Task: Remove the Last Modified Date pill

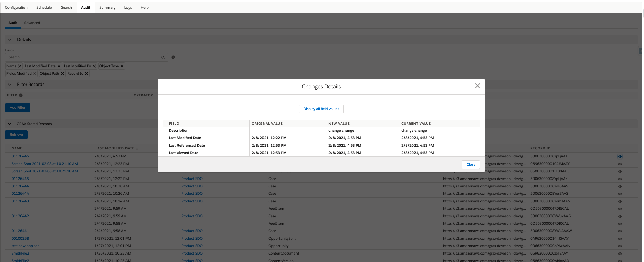Action: click(59, 66)
